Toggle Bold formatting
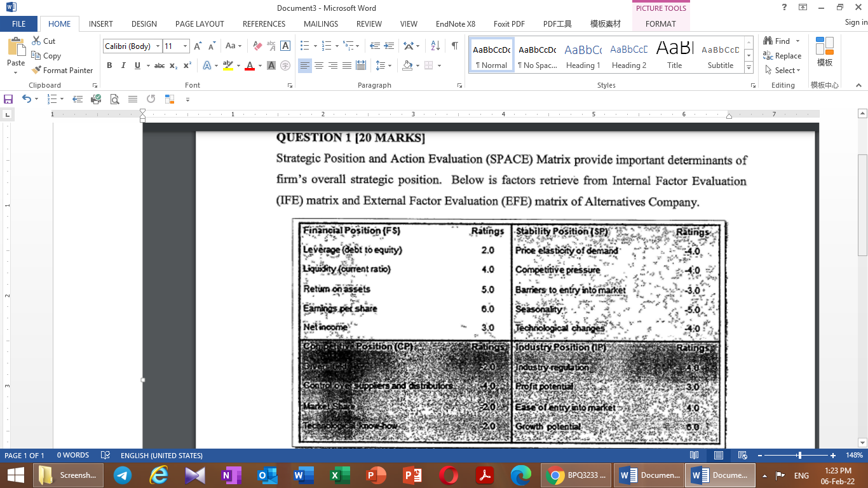Image resolution: width=868 pixels, height=488 pixels. click(x=109, y=65)
